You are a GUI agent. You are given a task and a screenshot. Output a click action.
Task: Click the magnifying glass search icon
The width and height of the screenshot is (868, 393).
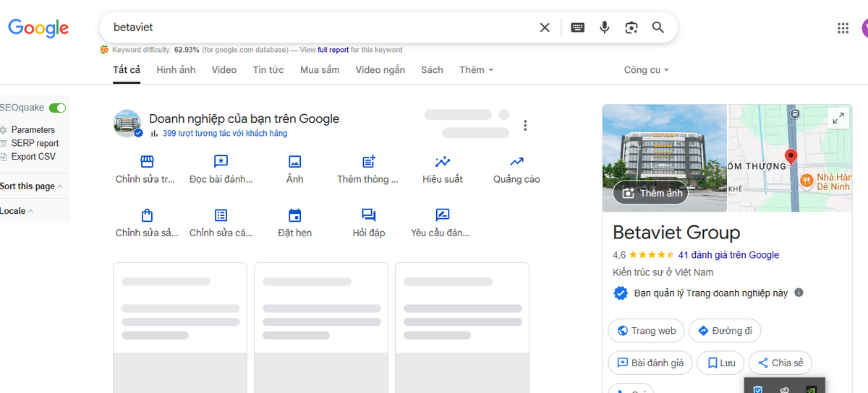point(658,27)
